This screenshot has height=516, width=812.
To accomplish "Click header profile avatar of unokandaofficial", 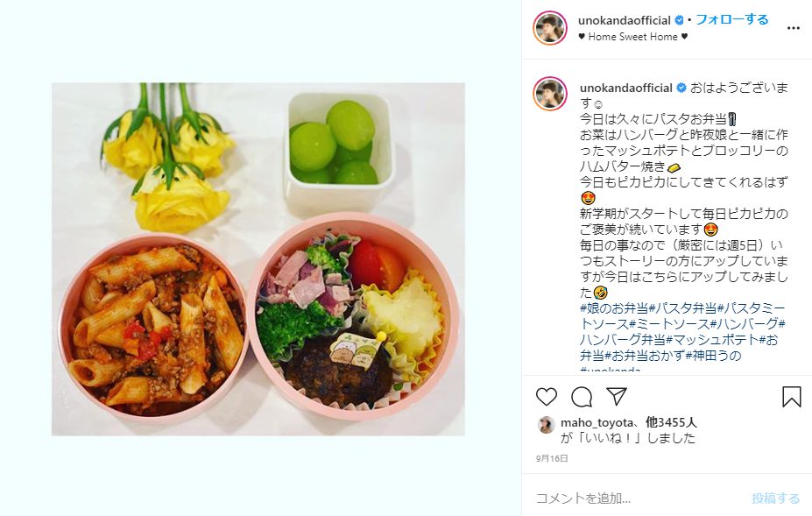I will (x=550, y=28).
